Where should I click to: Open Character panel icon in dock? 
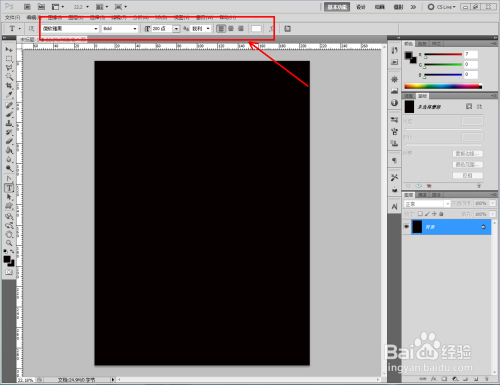394,207
